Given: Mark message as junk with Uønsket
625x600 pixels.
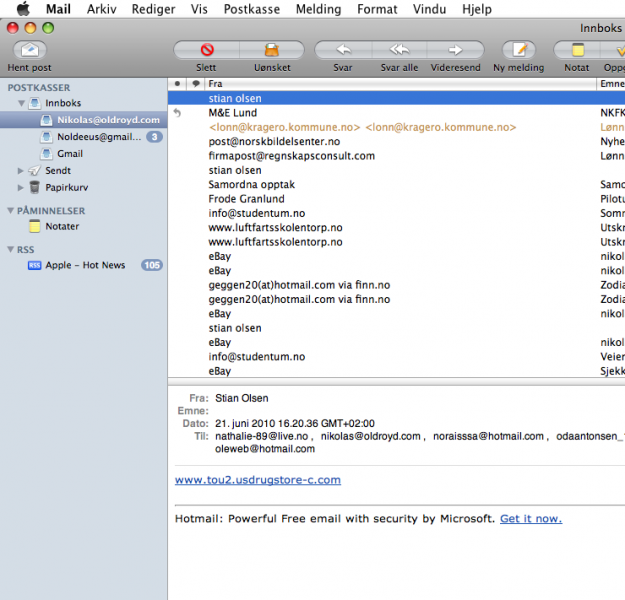Looking at the screenshot, I should 271,50.
